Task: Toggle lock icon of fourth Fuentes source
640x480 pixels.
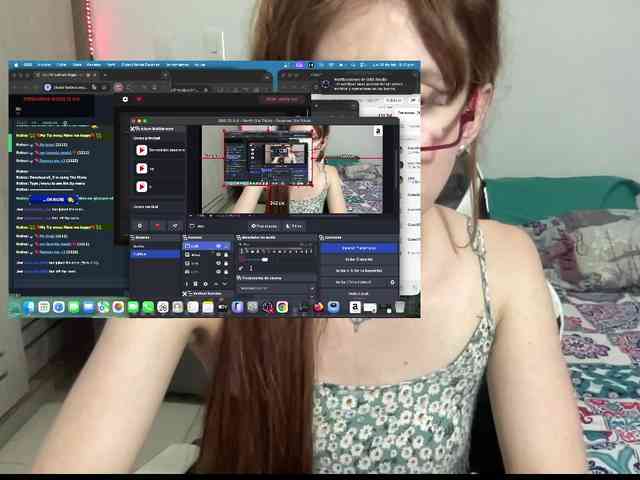Action: coord(226,271)
